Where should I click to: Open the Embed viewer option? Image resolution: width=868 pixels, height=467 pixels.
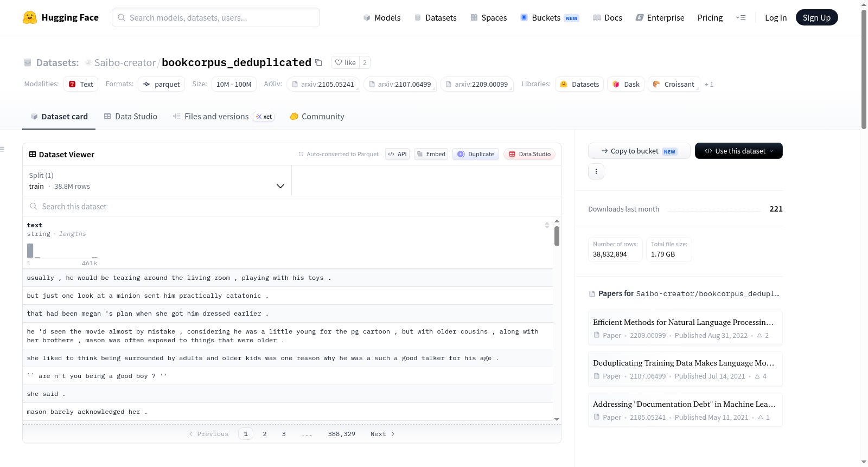[x=431, y=154]
